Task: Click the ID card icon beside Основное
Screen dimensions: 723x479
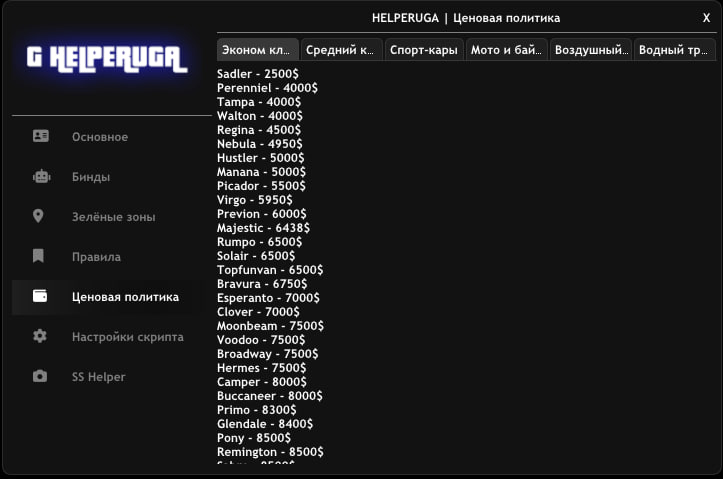Action: (41, 136)
